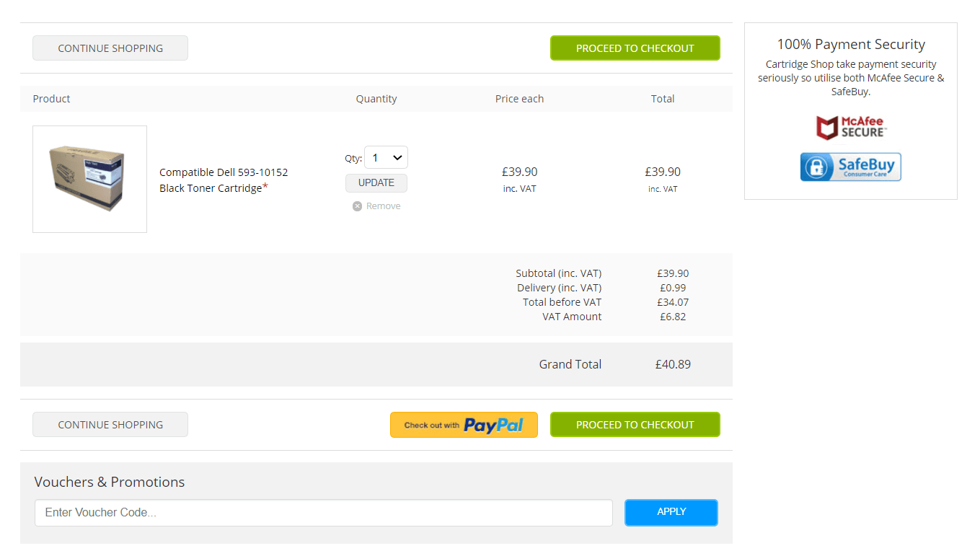Click the Product column header
This screenshot has width=980, height=551.
tap(51, 98)
